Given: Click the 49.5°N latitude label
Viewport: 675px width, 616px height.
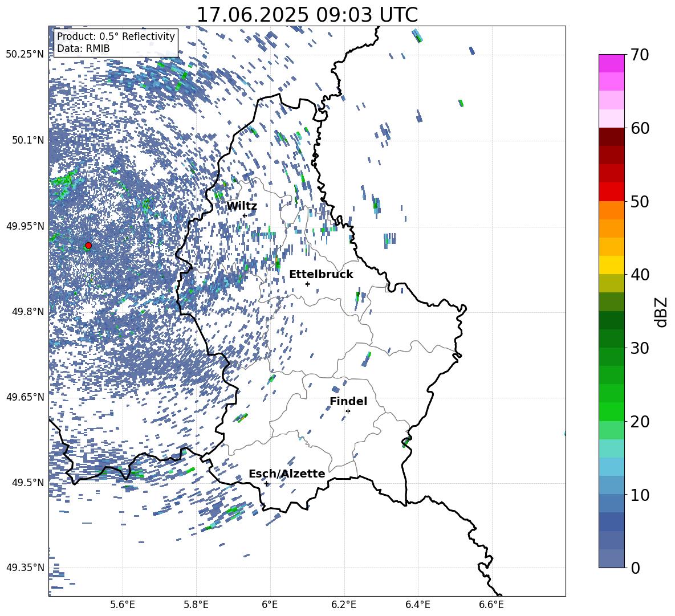Looking at the screenshot, I should click(28, 482).
